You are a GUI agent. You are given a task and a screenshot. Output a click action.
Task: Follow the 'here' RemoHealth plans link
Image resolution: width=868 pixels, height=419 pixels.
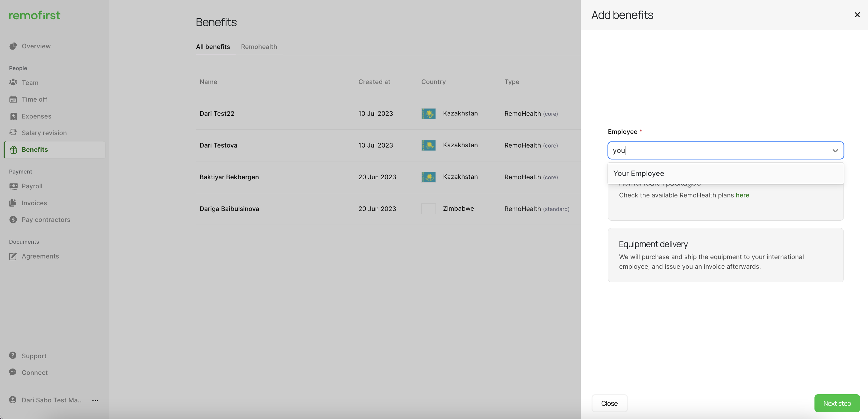[x=742, y=195]
